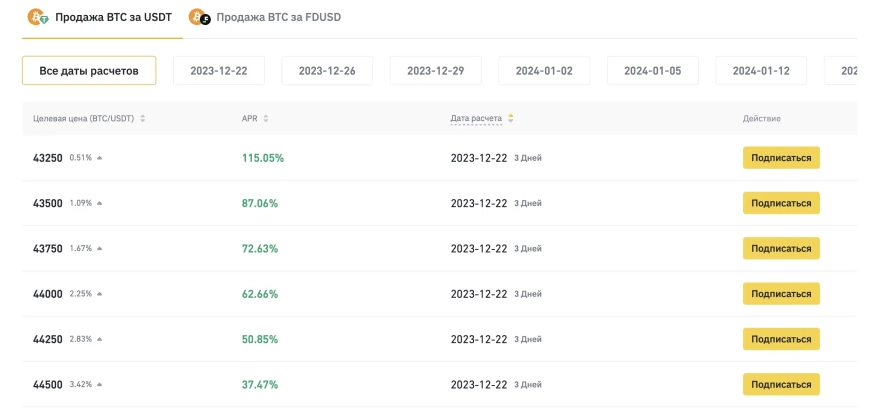Filter by date 2023-12-26
Image resolution: width=884 pixels, height=408 pixels.
coord(327,71)
